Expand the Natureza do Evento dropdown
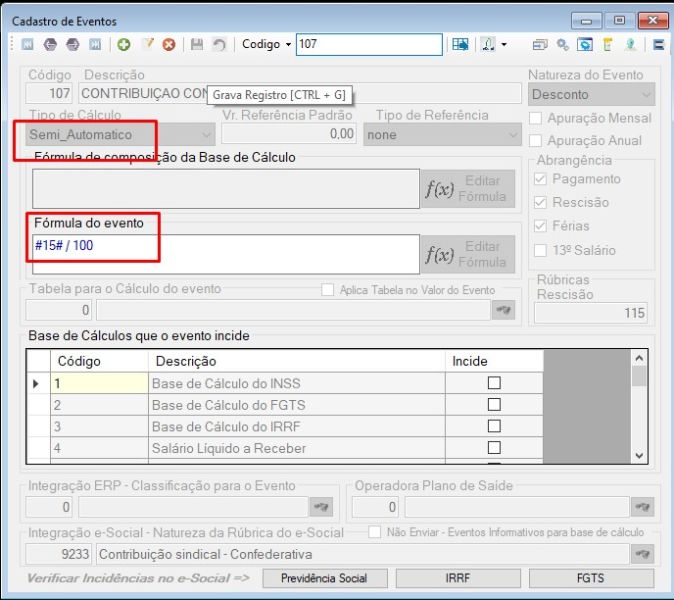Image resolution: width=674 pixels, height=600 pixels. point(646,95)
